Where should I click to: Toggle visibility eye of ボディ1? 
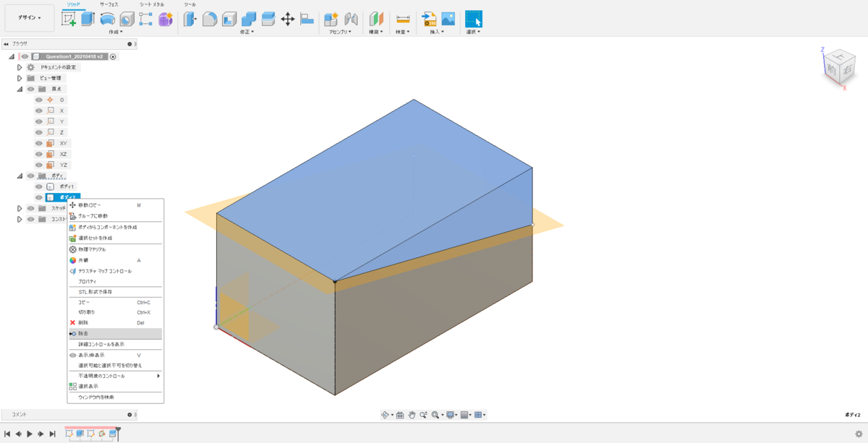(x=39, y=186)
